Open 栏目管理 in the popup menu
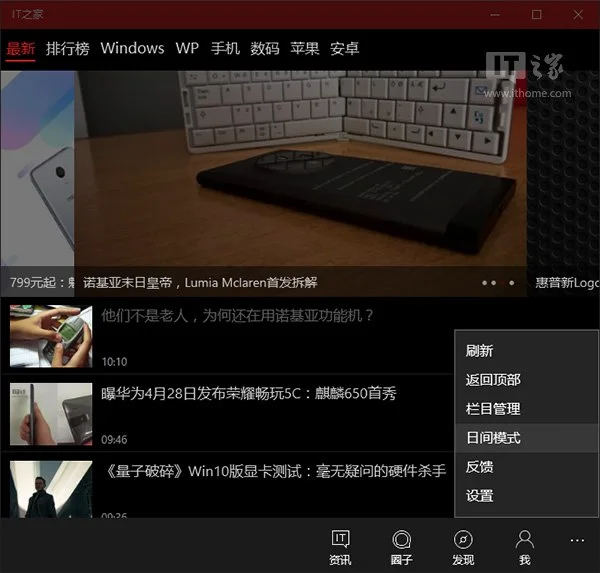The width and height of the screenshot is (600, 573). point(527,409)
